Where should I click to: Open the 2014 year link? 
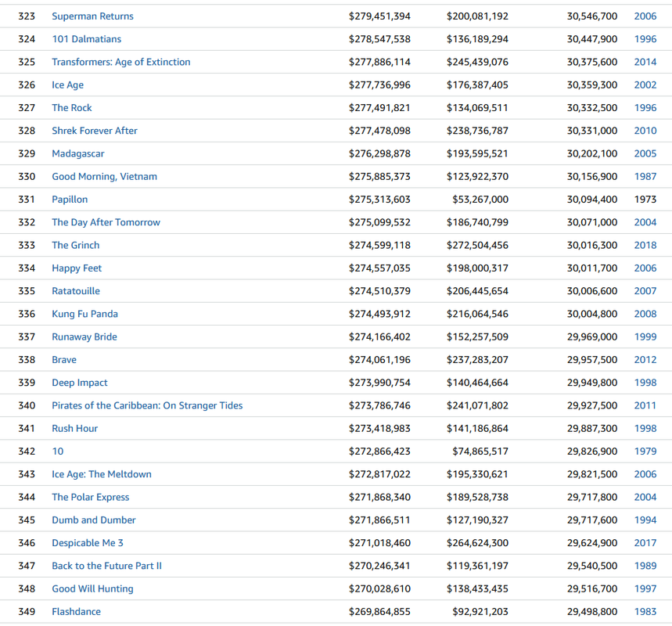coord(645,62)
